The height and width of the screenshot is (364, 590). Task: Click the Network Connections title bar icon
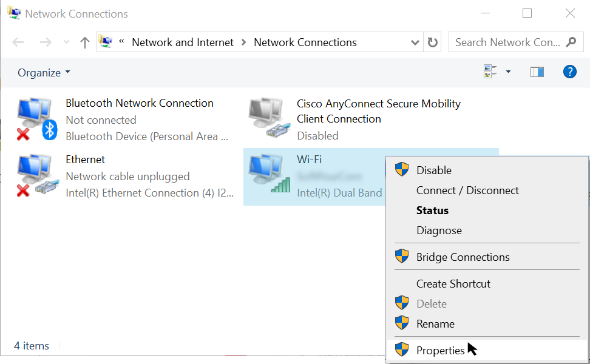point(14,13)
